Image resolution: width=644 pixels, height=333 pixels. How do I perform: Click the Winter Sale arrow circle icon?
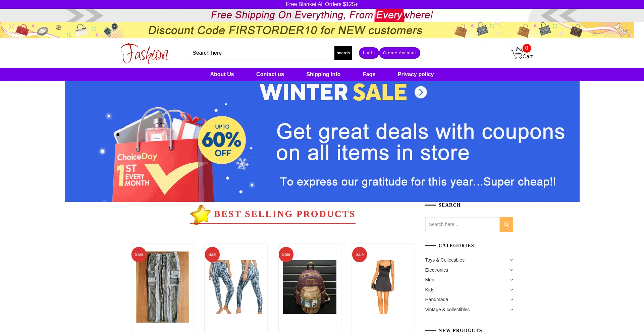pos(421,92)
